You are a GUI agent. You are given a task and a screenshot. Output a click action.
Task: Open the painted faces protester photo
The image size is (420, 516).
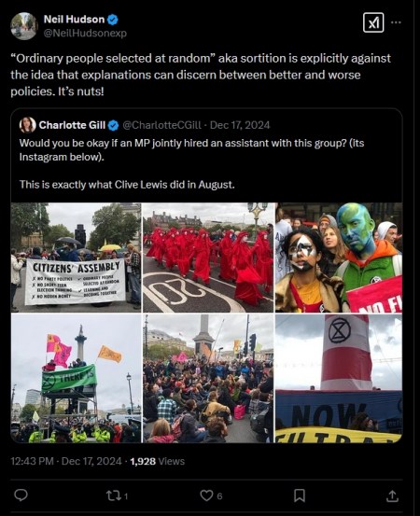pyautogui.click(x=339, y=258)
